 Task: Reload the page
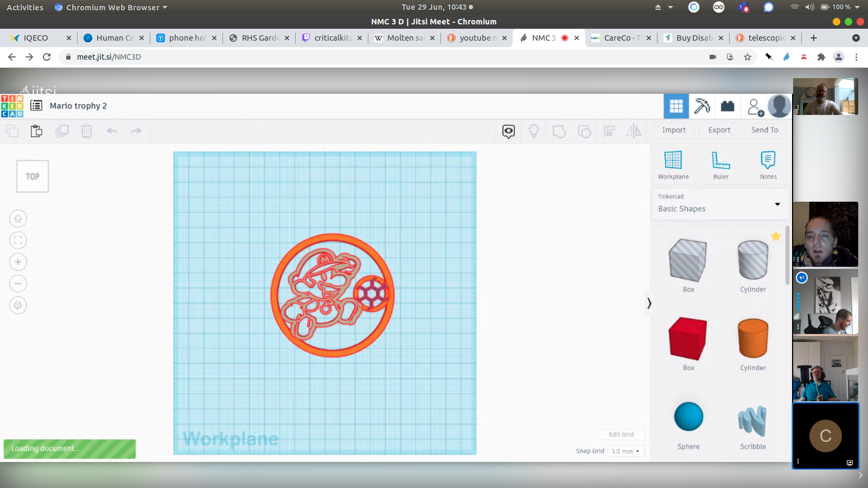click(47, 57)
